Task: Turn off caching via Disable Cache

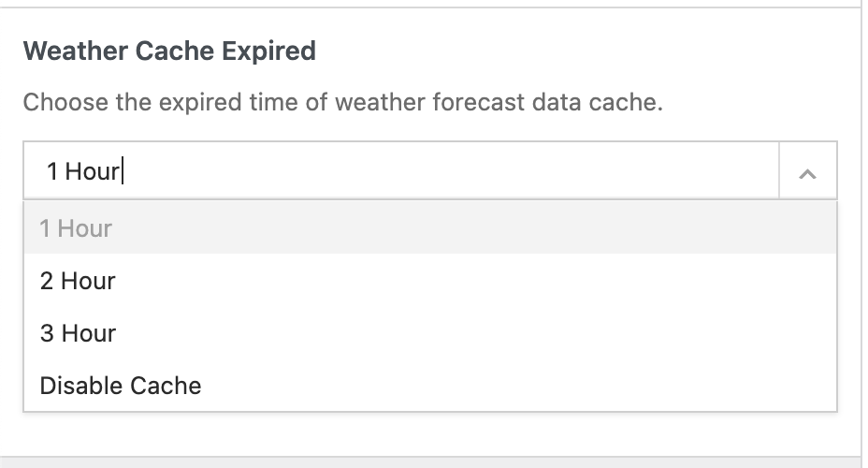Action: tap(430, 386)
